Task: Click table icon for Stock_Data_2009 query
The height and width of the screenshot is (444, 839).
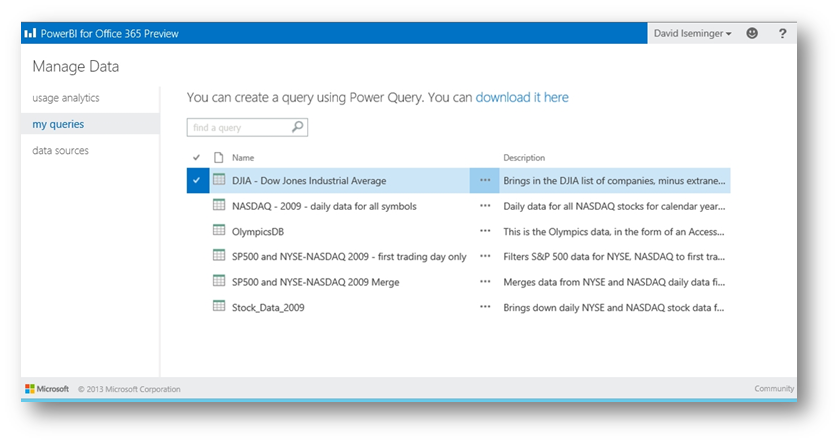Action: (219, 306)
